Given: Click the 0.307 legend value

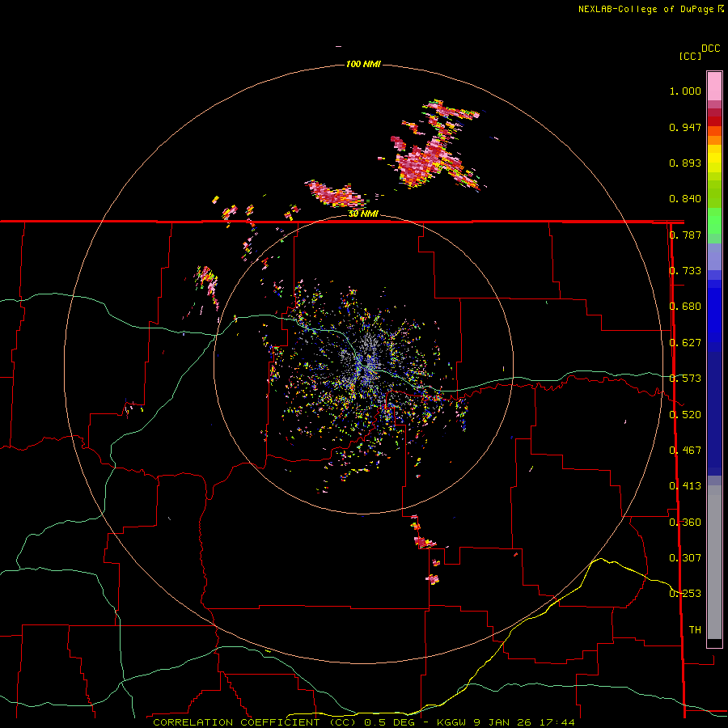Looking at the screenshot, I should [x=685, y=558].
